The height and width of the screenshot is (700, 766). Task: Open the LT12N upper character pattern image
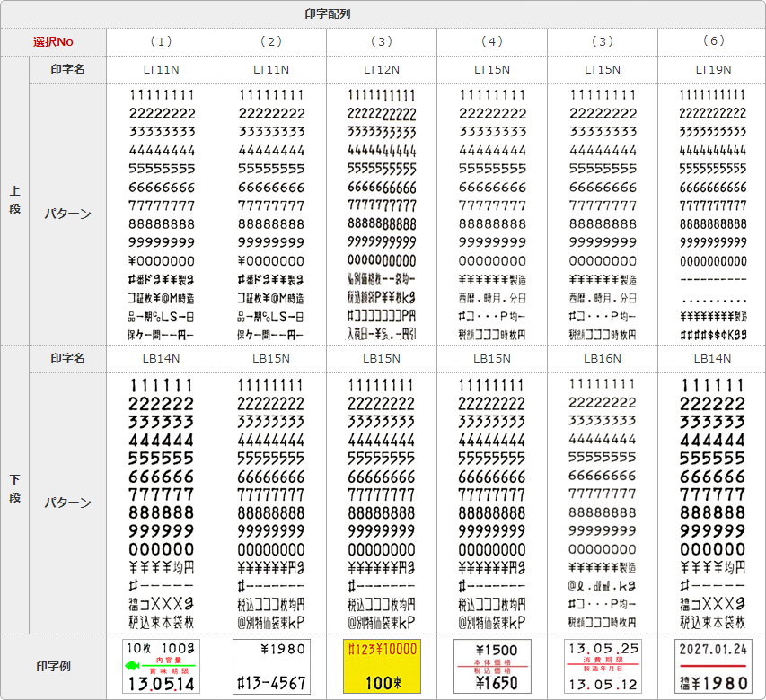[x=382, y=214]
